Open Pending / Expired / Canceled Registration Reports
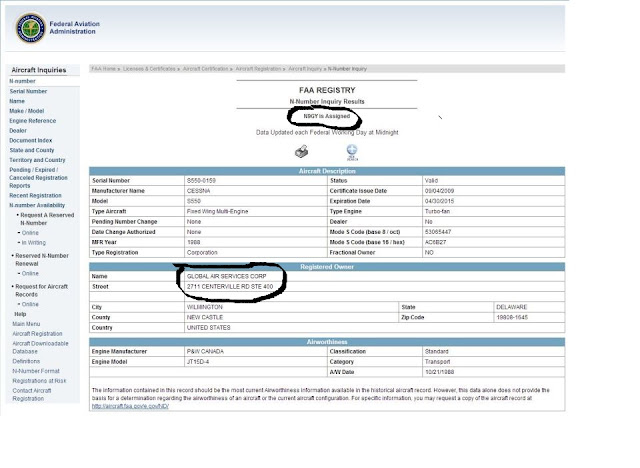Screen dimensions: 640x468 (x=38, y=177)
